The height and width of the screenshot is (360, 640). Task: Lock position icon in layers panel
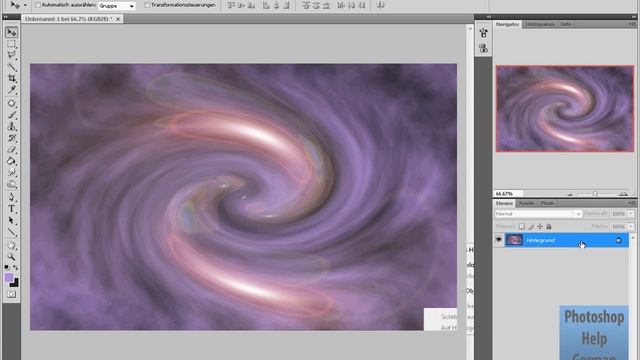point(540,226)
